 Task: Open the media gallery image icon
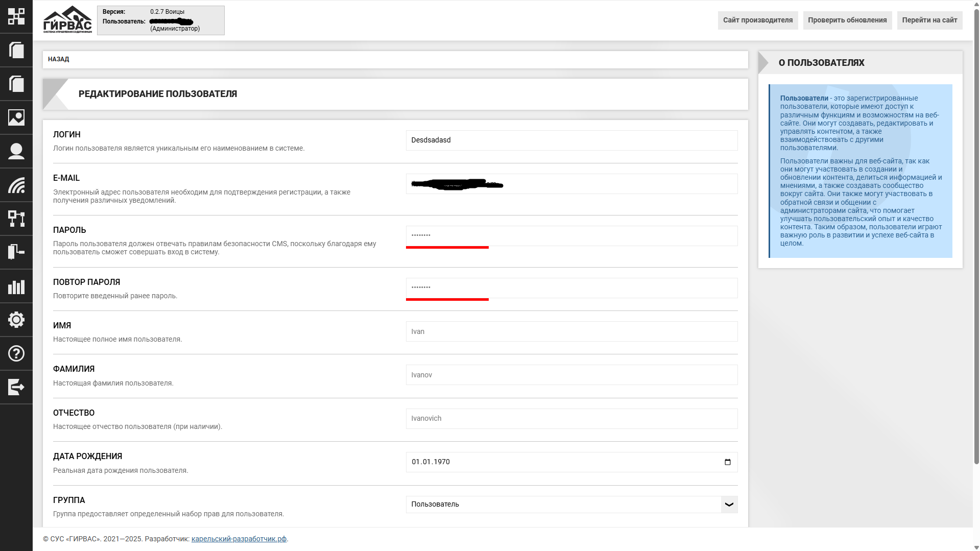pos(16,117)
